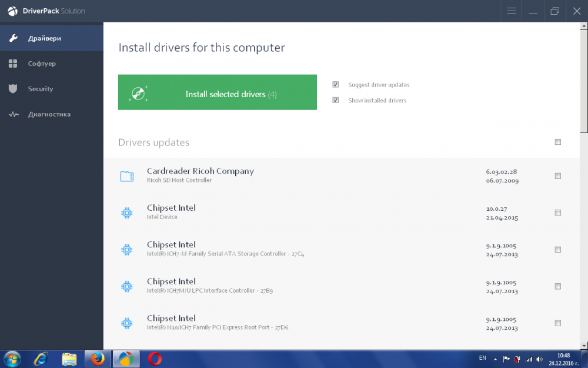Click version 10.0.27 text
The width and height of the screenshot is (588, 368).
point(496,209)
